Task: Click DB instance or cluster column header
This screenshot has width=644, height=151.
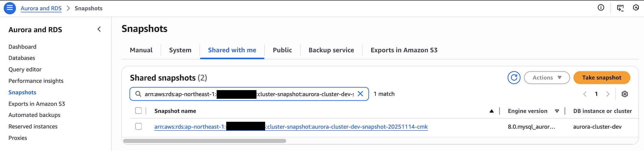Action: 603,111
